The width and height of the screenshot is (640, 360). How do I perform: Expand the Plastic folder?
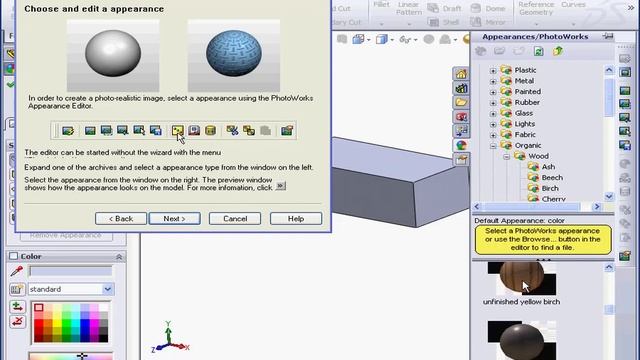[x=493, y=71]
